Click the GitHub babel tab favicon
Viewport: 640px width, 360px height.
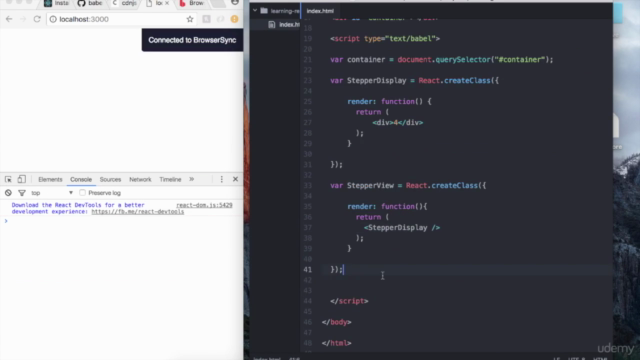point(81,3)
